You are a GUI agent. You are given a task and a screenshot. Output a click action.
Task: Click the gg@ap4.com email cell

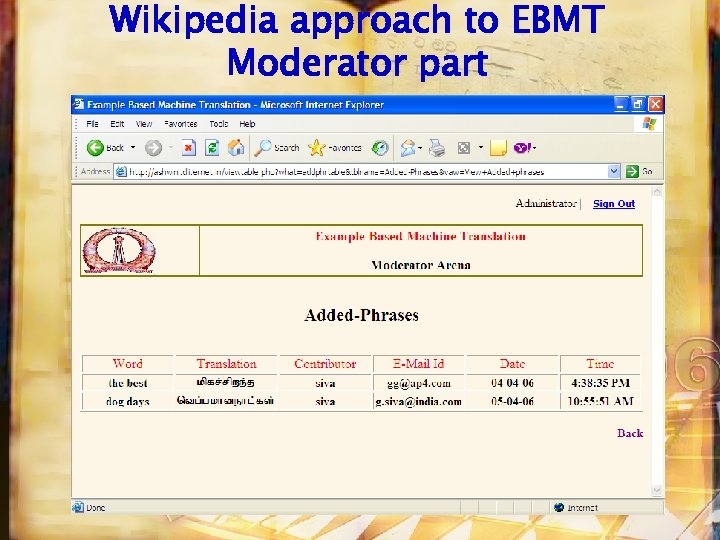tap(418, 382)
